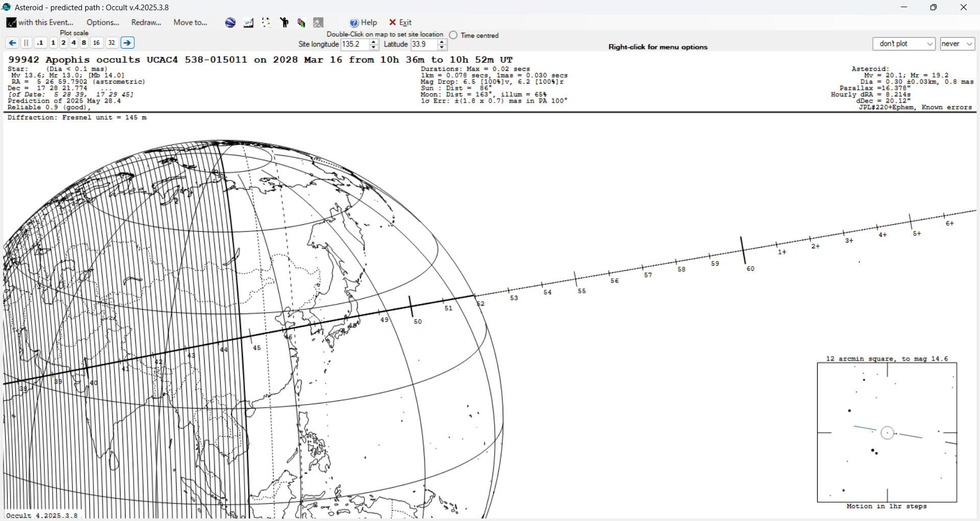The image size is (980, 521).
Task: Click the scattered colored dots star chart icon
Action: pyautogui.click(x=266, y=22)
